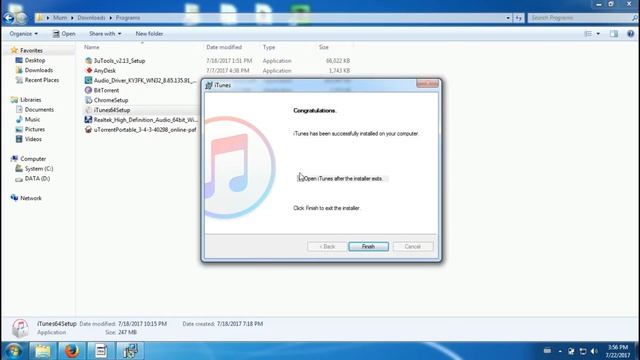Image resolution: width=640 pixels, height=360 pixels.
Task: Open the Organize menu
Action: pos(24,34)
